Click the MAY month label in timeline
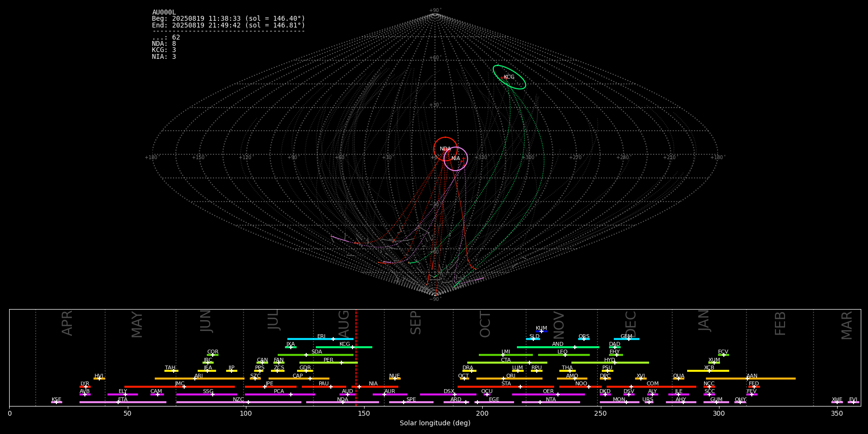Image resolution: width=868 pixels, height=434 pixels. coord(137,325)
